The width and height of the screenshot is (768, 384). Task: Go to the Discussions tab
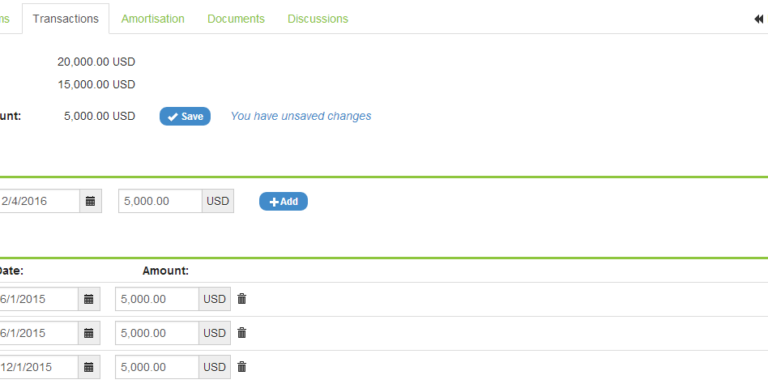pyautogui.click(x=318, y=19)
